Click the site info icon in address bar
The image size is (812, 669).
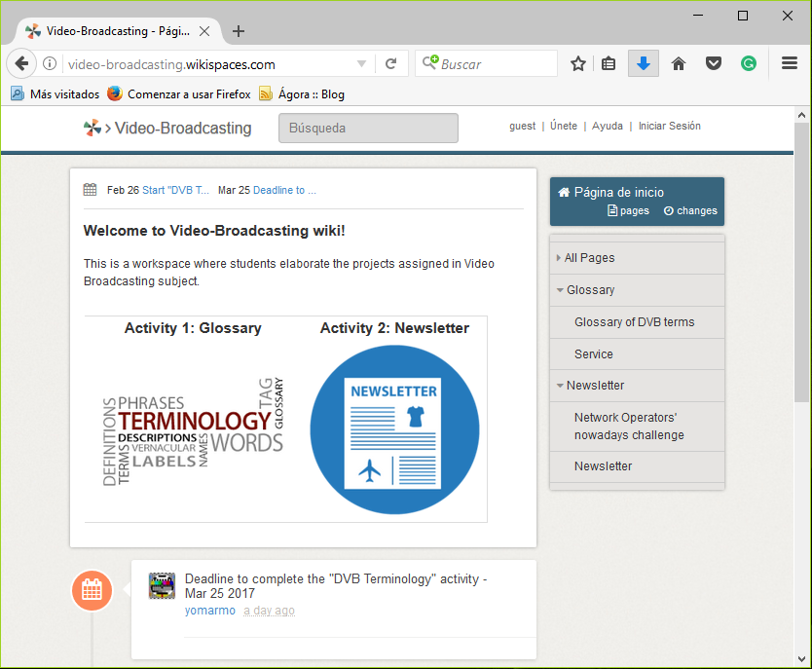(x=50, y=62)
